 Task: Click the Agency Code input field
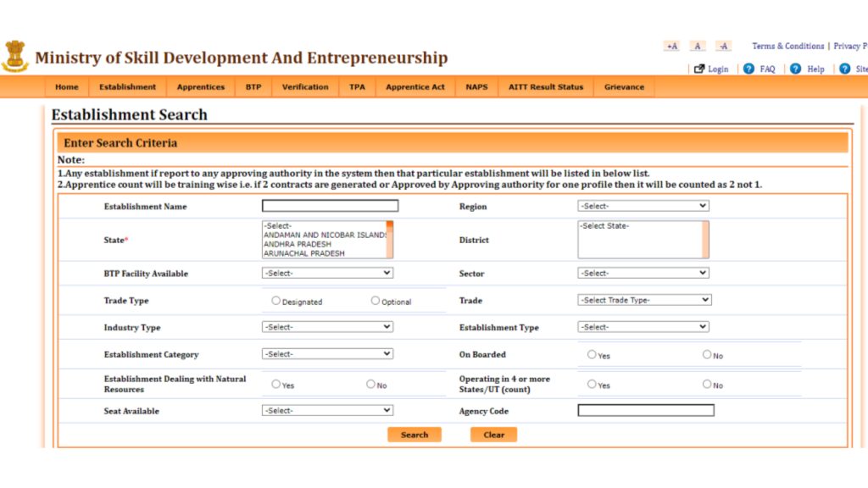pos(646,410)
